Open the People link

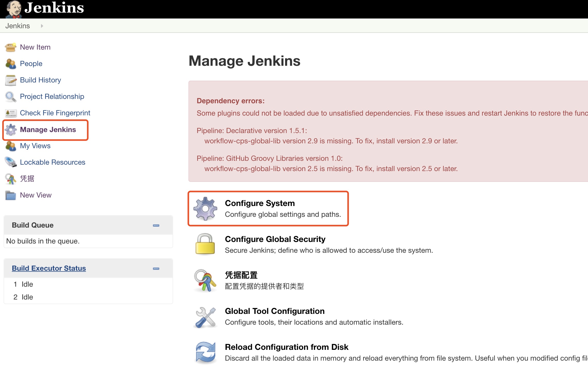point(31,64)
